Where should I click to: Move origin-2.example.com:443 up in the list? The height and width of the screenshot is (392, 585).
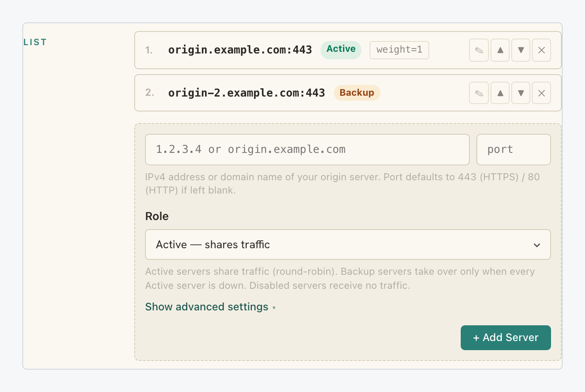(500, 93)
